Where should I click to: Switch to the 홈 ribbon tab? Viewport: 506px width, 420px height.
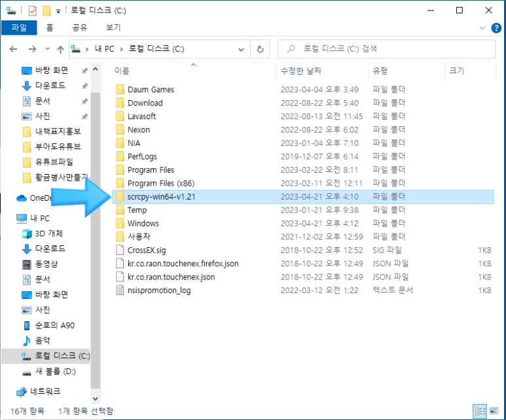point(50,27)
